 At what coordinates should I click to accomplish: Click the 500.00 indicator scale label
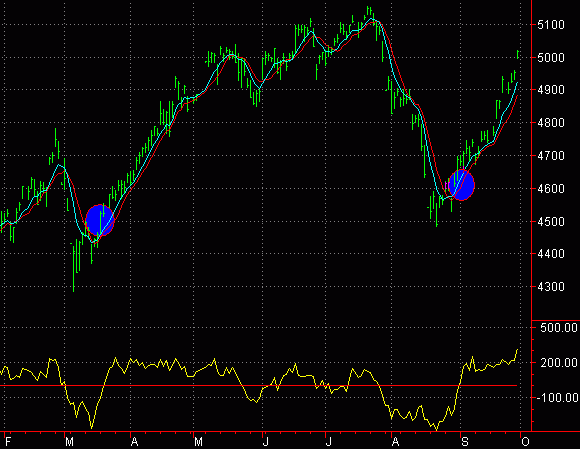559,328
